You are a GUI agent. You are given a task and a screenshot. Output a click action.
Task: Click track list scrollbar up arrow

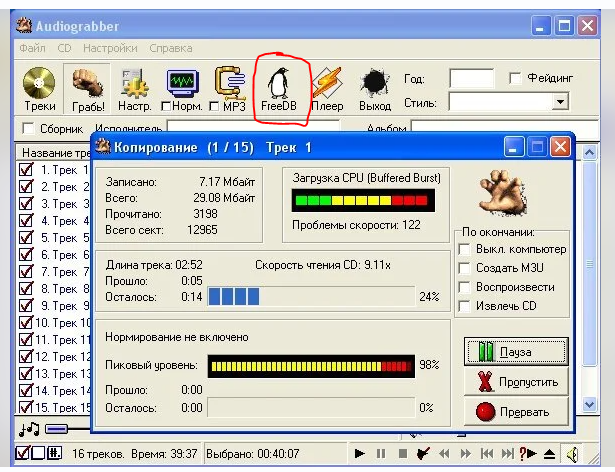[590, 153]
